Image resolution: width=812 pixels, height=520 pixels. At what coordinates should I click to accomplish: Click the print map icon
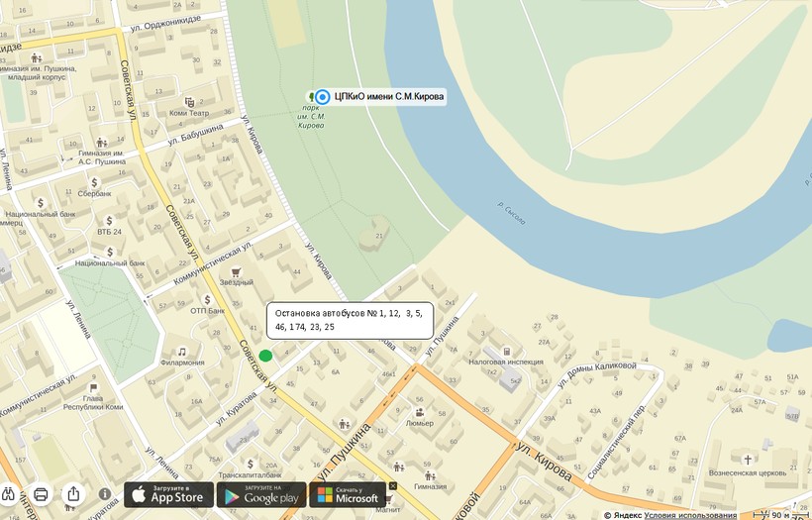pos(42,493)
